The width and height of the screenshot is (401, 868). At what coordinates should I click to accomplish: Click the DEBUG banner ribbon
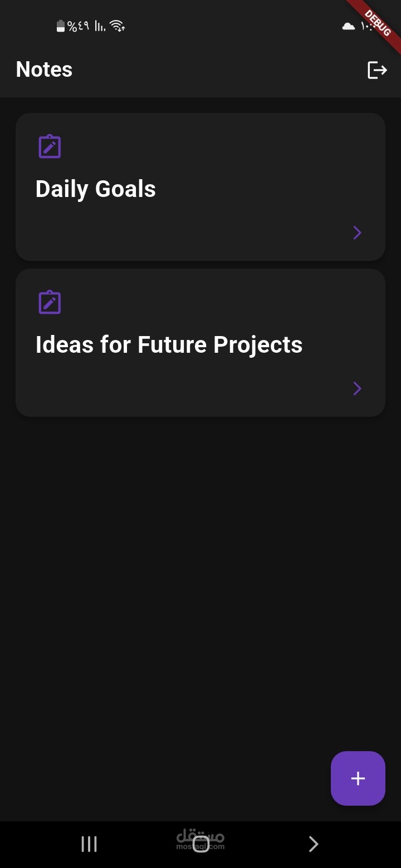(379, 22)
